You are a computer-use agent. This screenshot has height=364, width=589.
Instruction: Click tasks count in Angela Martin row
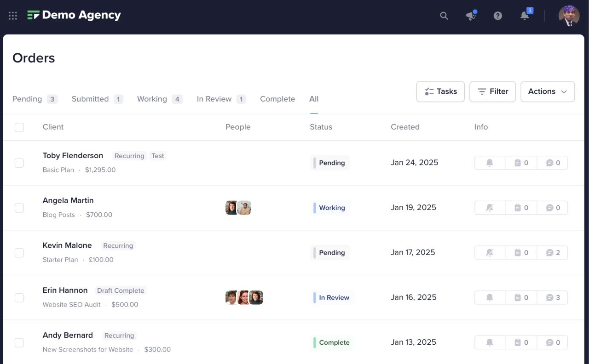click(x=521, y=208)
